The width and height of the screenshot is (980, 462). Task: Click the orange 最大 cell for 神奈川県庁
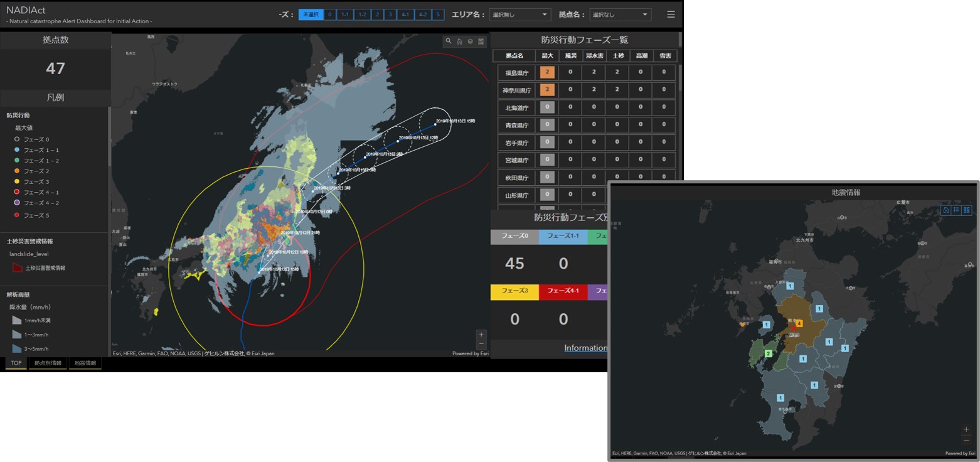(x=547, y=90)
